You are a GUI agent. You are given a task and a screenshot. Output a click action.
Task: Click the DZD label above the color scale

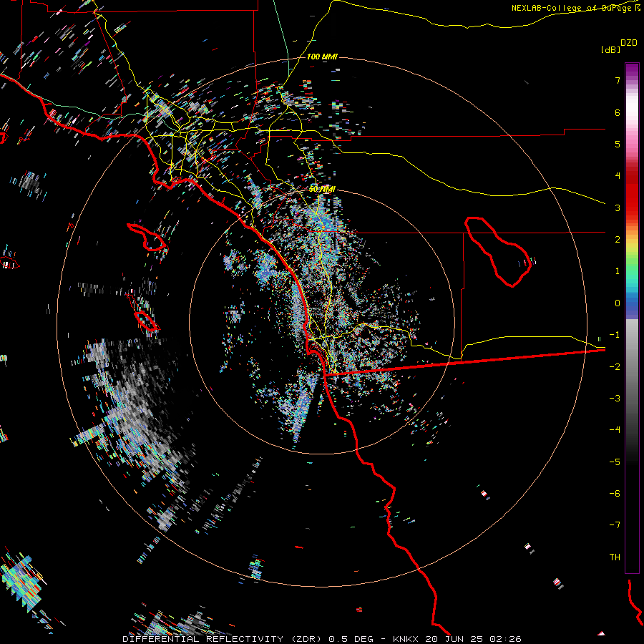tap(629, 43)
